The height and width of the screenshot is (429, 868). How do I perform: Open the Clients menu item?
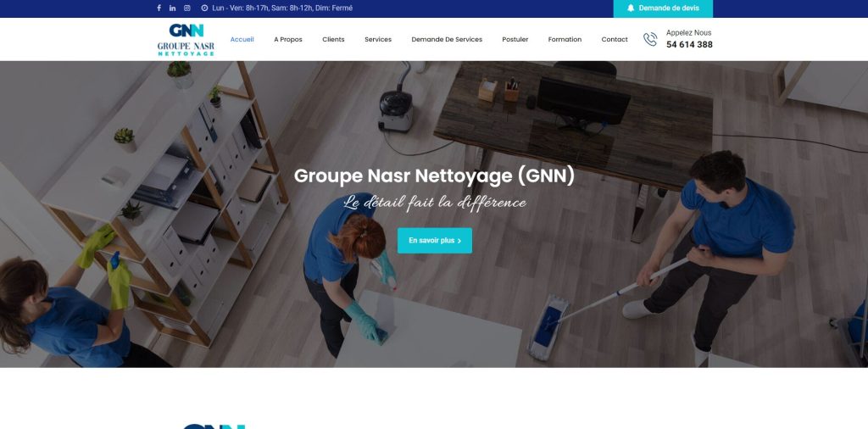[333, 39]
